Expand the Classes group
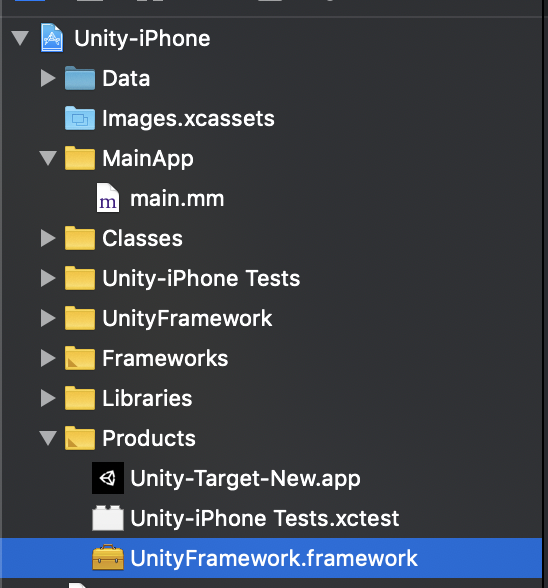 48,238
